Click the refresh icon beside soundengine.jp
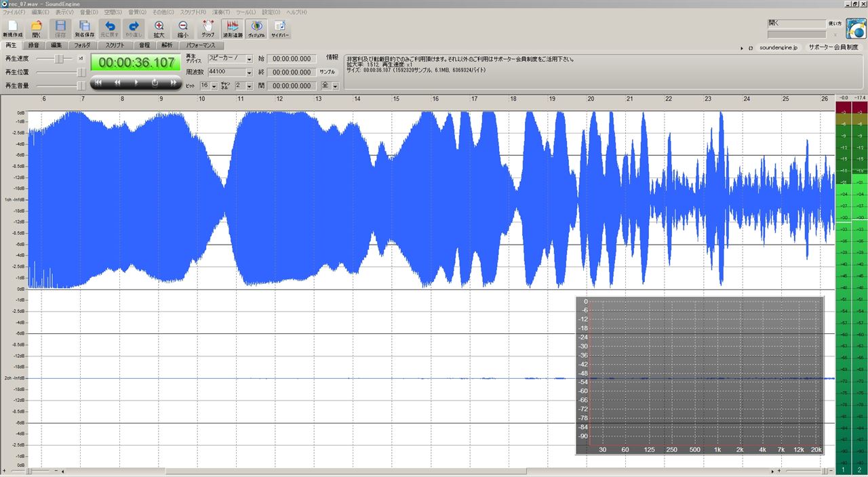868x477 pixels. point(751,48)
